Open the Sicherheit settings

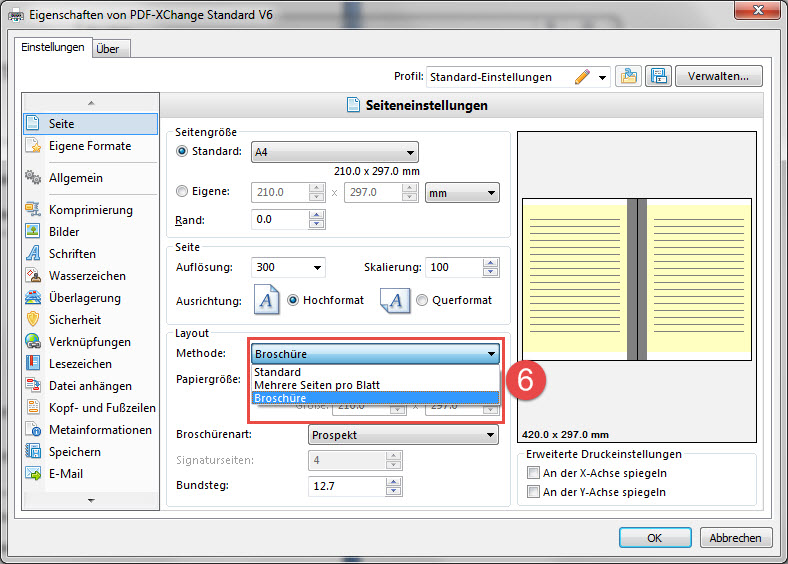click(x=90, y=320)
